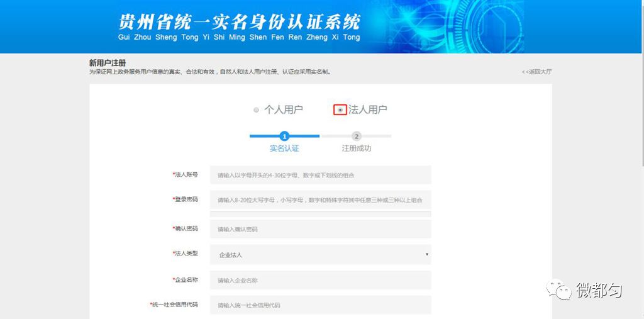Focus the 确认密码 input field
The image size is (644, 319).
[320, 229]
